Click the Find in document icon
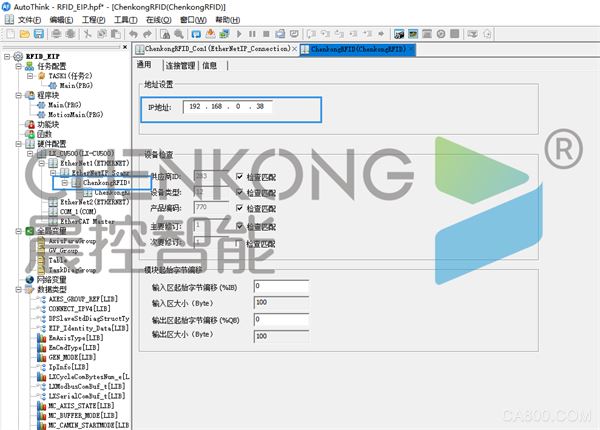This screenshot has width=600, height=430. pos(165,34)
